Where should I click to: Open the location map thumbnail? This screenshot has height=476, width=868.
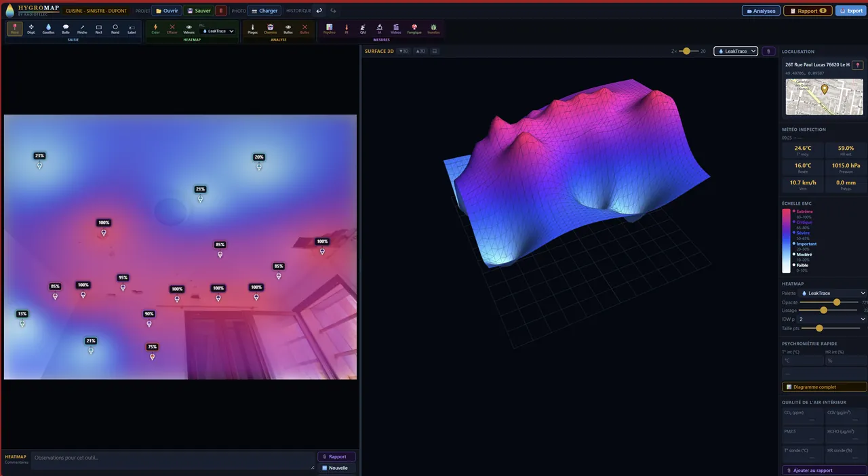tap(825, 96)
